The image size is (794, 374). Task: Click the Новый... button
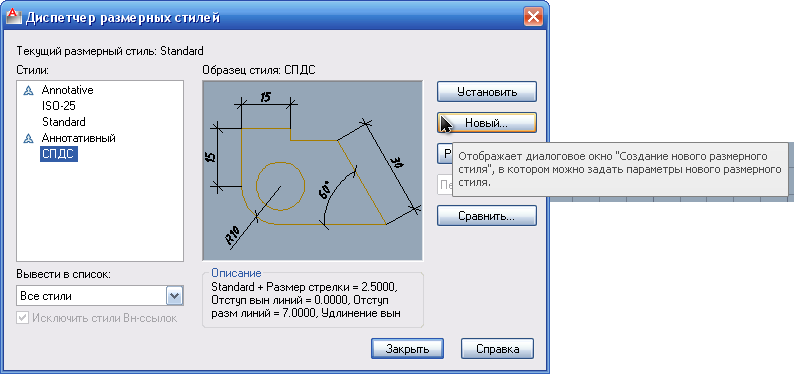pyautogui.click(x=487, y=123)
